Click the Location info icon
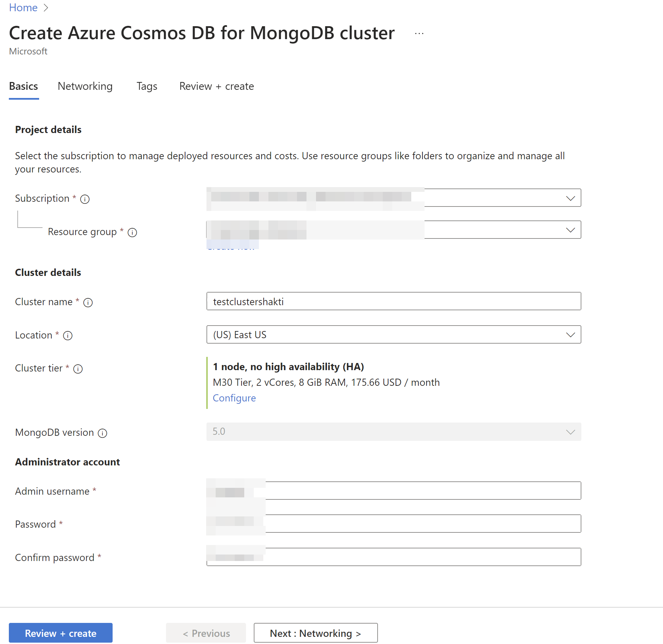 [x=68, y=336]
